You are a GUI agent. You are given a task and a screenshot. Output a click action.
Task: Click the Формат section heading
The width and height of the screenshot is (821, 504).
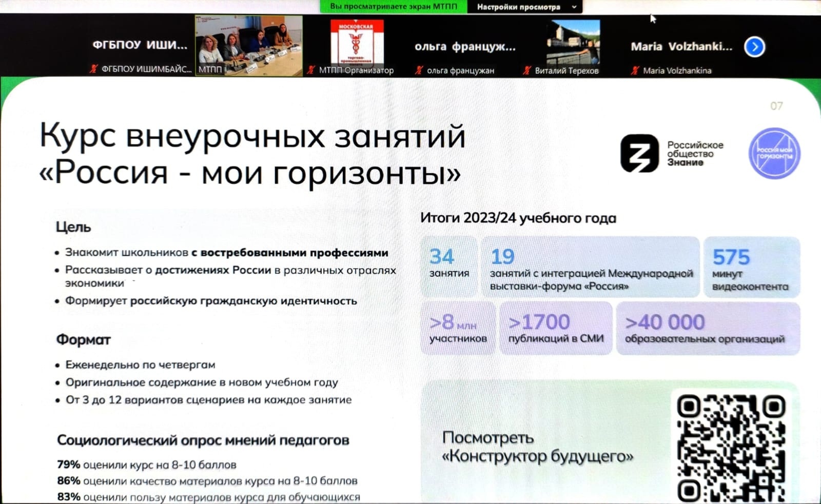(x=83, y=339)
